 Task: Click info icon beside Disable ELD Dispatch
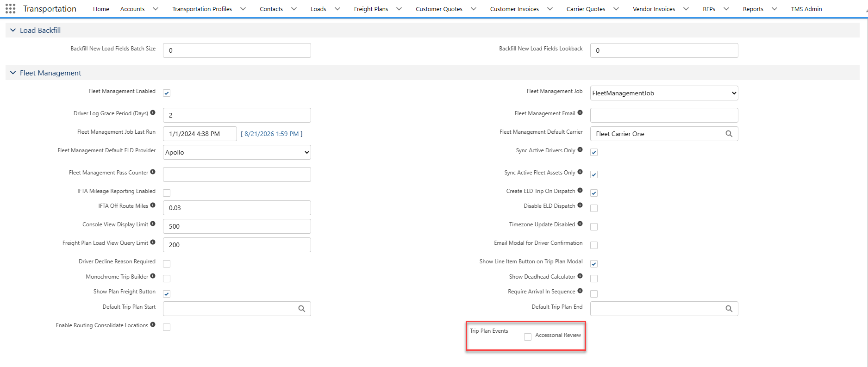point(580,205)
